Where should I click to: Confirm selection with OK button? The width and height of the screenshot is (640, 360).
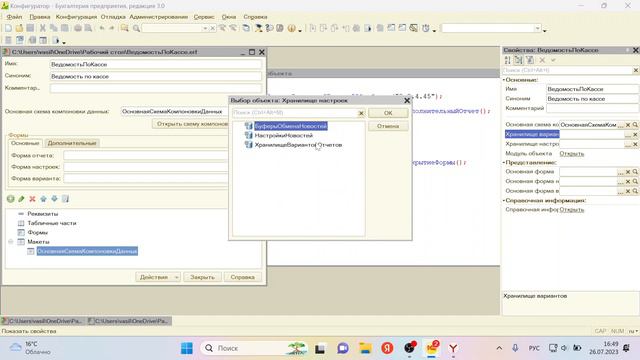coord(388,113)
